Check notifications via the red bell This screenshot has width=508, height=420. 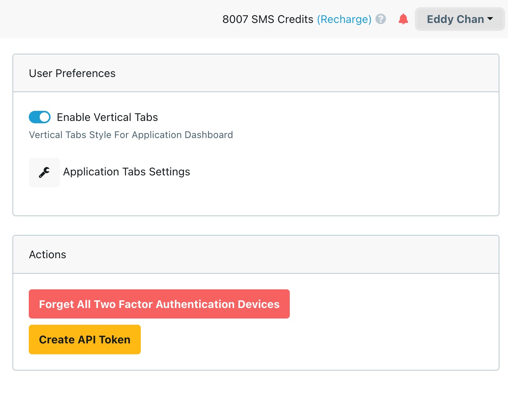(x=403, y=19)
